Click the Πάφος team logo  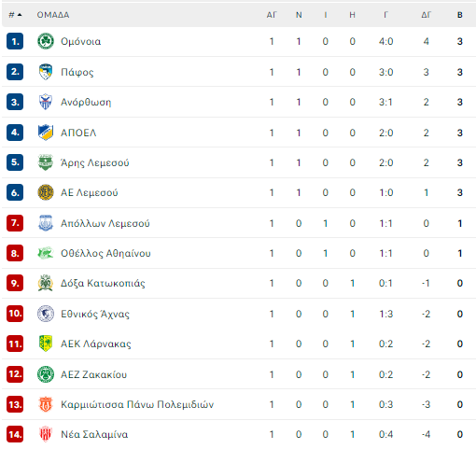pos(46,72)
